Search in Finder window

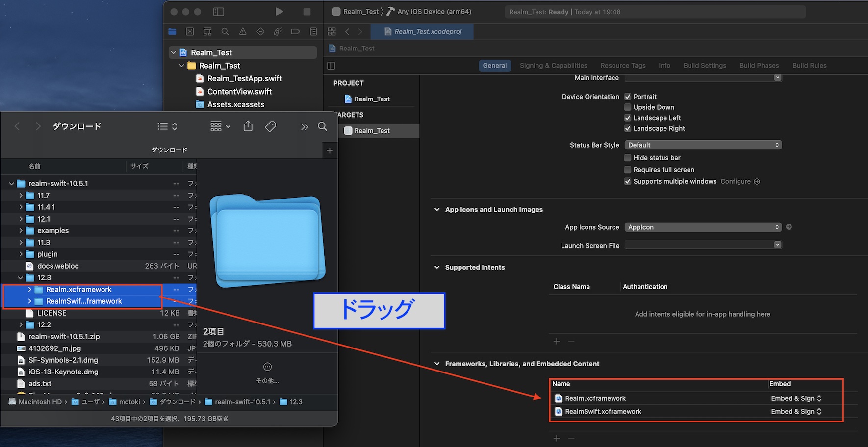pyautogui.click(x=322, y=126)
